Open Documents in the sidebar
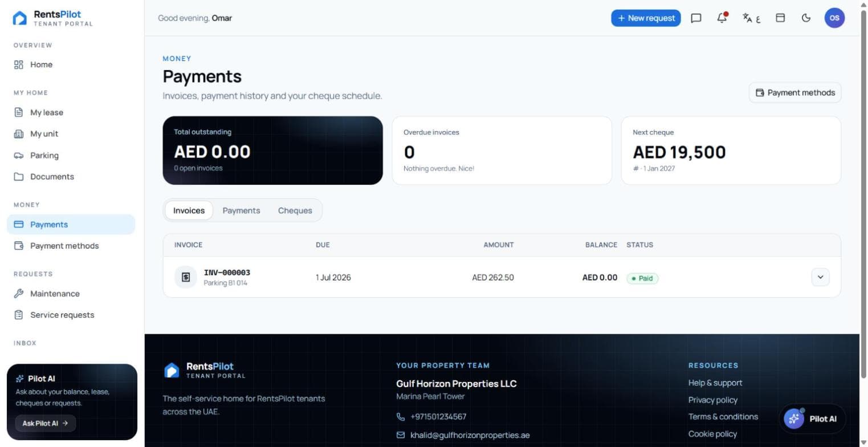The width and height of the screenshot is (868, 447). (x=71, y=177)
